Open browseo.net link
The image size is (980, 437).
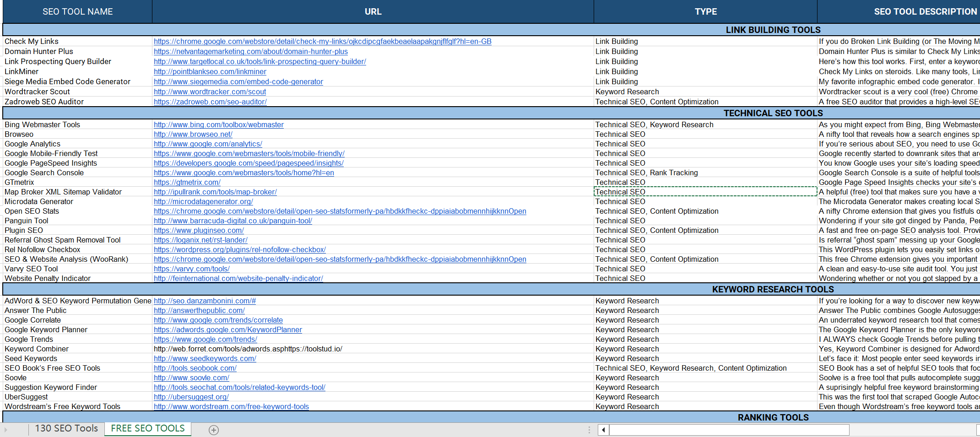[193, 134]
